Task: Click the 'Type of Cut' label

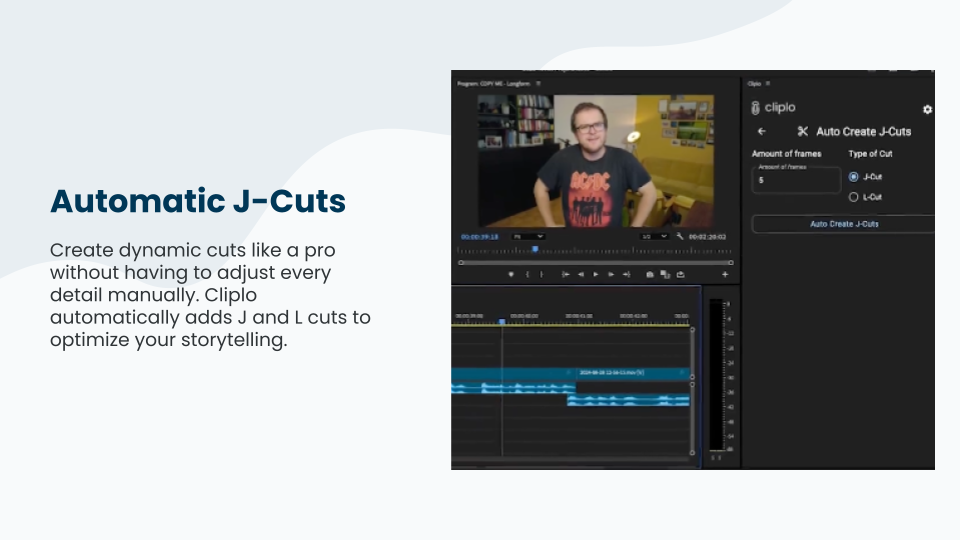Action: coord(870,154)
